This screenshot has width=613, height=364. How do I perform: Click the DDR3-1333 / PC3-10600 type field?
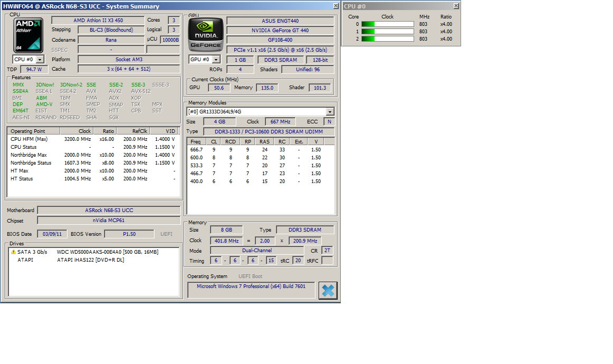click(269, 132)
